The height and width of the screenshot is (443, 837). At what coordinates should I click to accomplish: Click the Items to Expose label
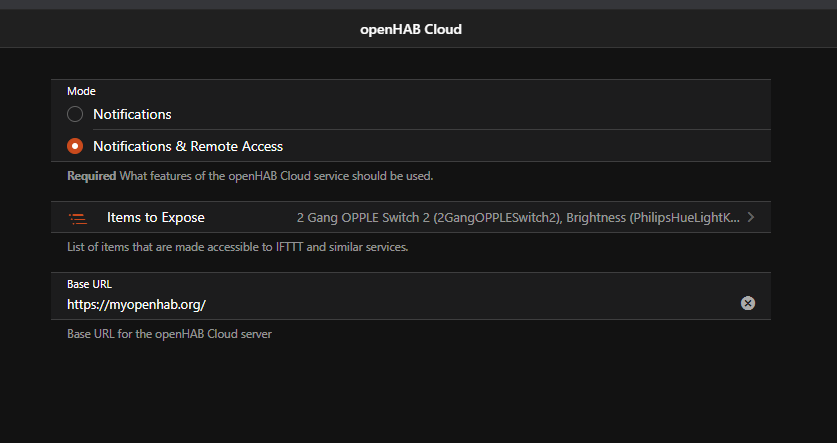(155, 217)
